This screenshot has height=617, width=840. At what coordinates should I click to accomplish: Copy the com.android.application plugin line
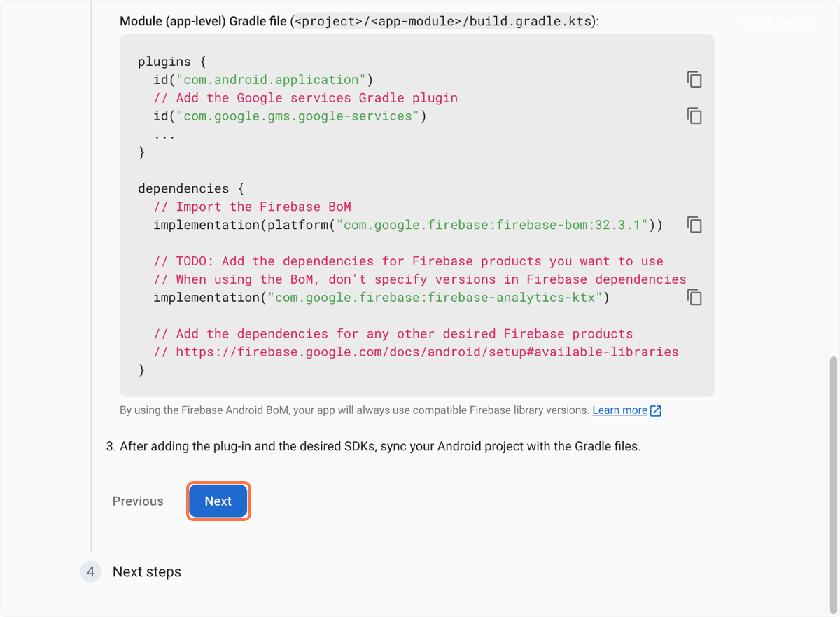pos(694,80)
